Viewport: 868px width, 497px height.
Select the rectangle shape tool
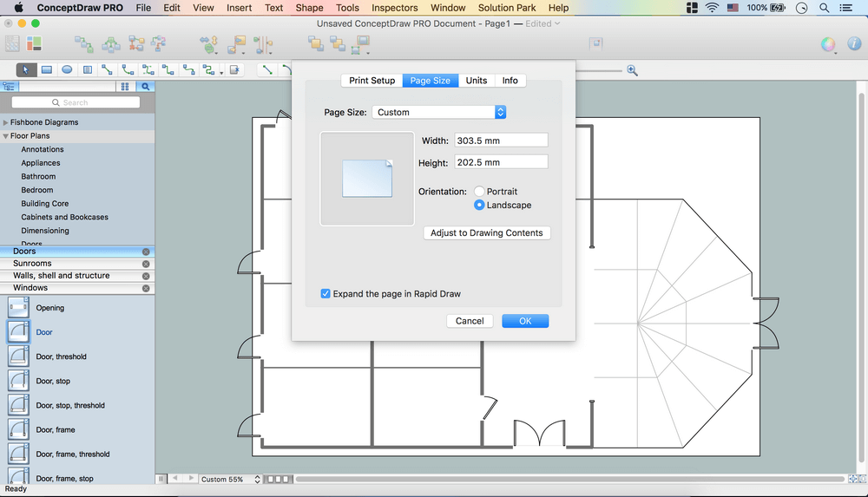[47, 70]
